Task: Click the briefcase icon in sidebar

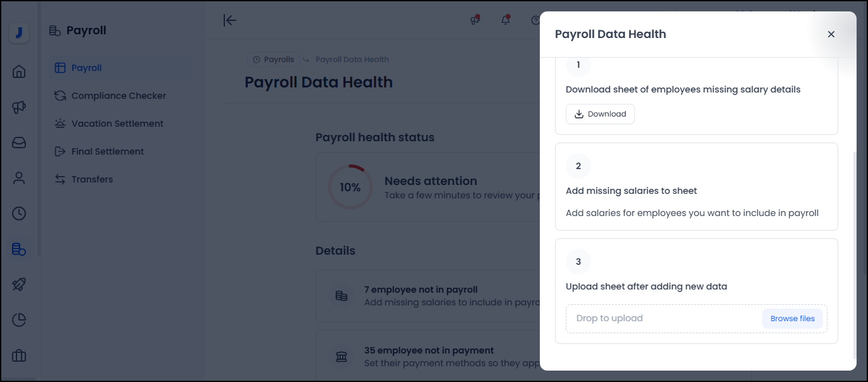Action: click(19, 355)
